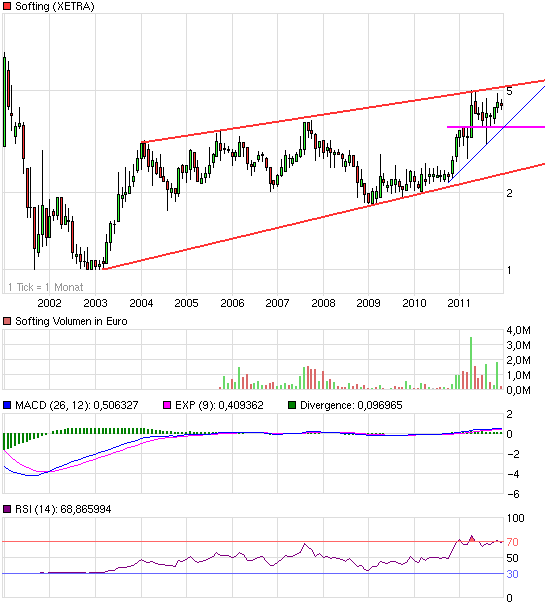This screenshot has width=545, height=606.
Task: Click the 3,0M volume axis label
Action: coord(518,345)
